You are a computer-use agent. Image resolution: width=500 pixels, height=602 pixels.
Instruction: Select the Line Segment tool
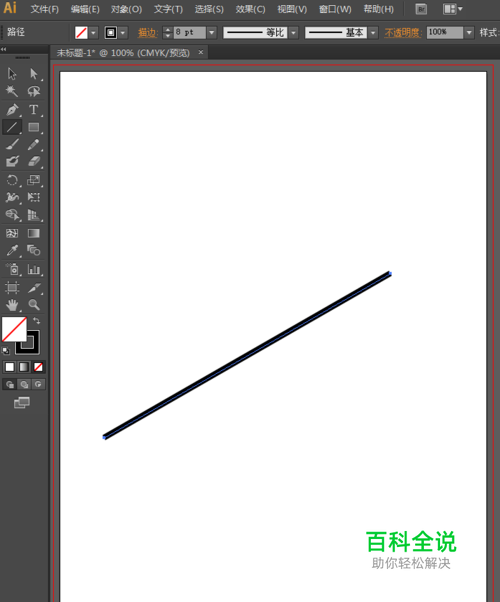point(12,127)
